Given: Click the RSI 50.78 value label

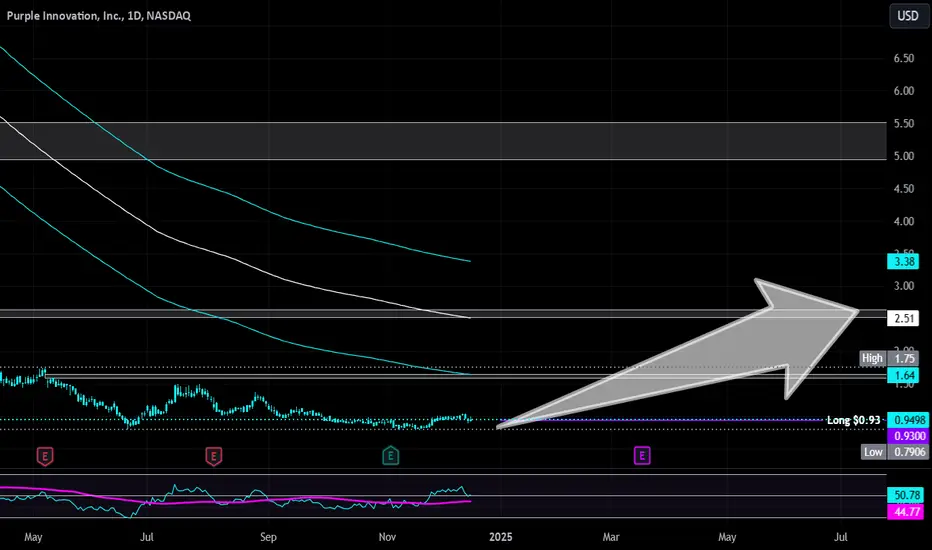Looking at the screenshot, I should tap(906, 495).
